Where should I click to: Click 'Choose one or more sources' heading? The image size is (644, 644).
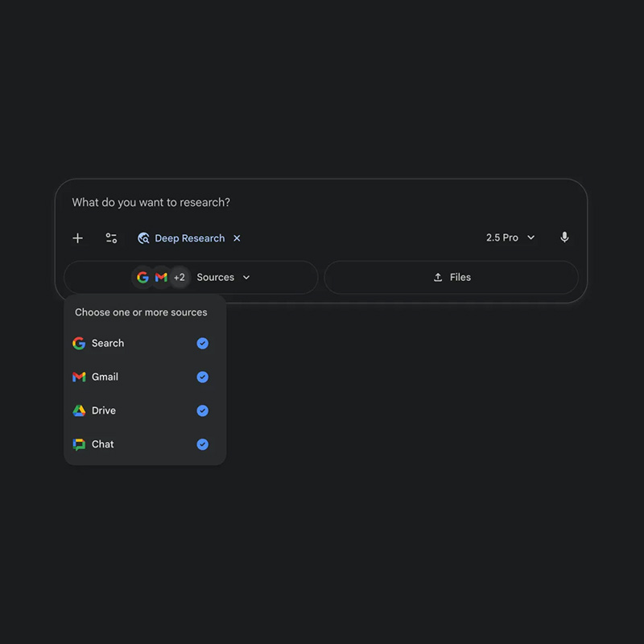point(141,312)
